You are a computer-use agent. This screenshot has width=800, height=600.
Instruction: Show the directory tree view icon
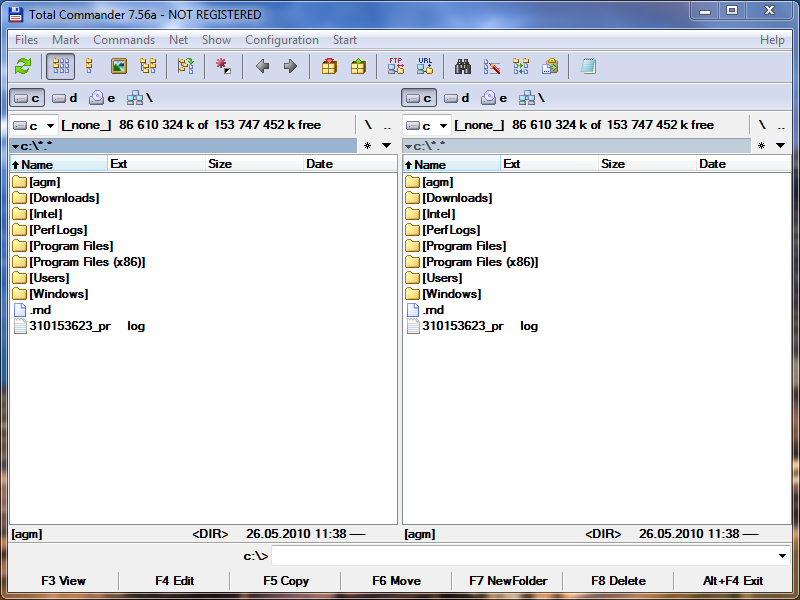click(148, 66)
